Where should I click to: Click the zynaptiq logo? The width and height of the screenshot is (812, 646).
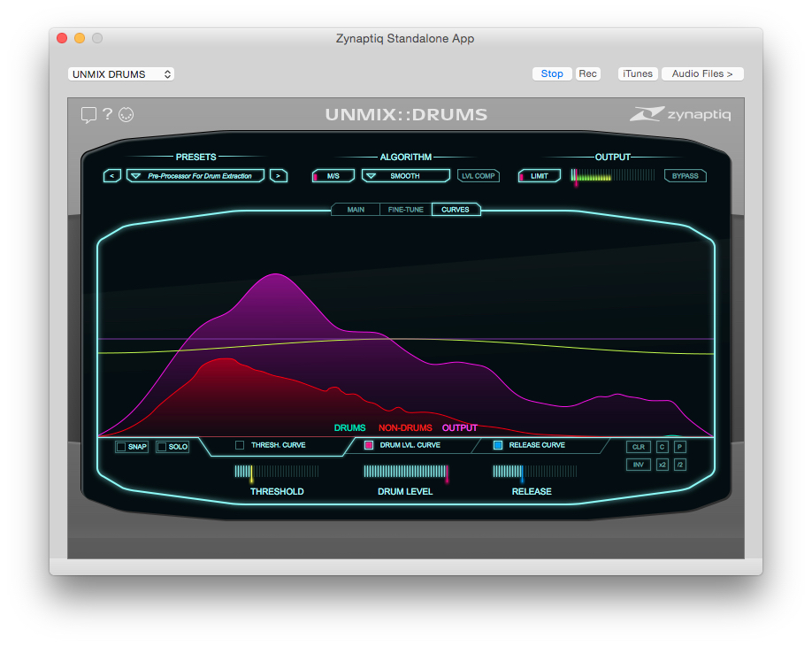681,114
